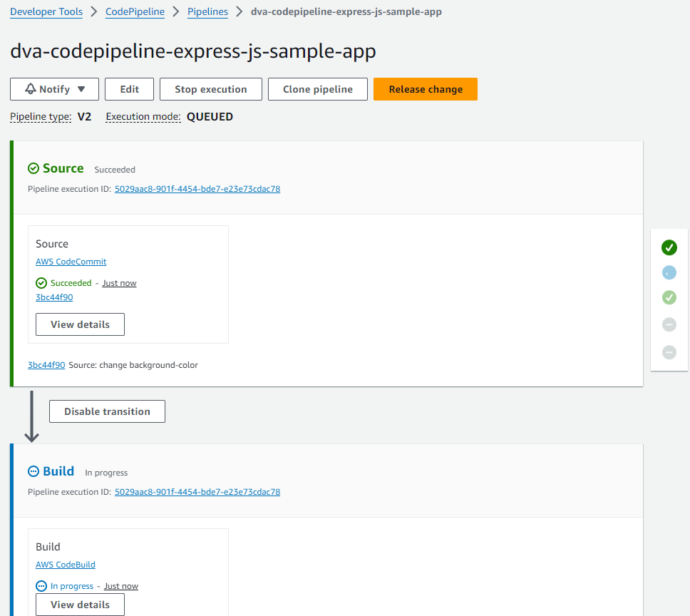Click the Source stage succeeded checkmark icon
This screenshot has width=690, height=616.
click(x=34, y=168)
